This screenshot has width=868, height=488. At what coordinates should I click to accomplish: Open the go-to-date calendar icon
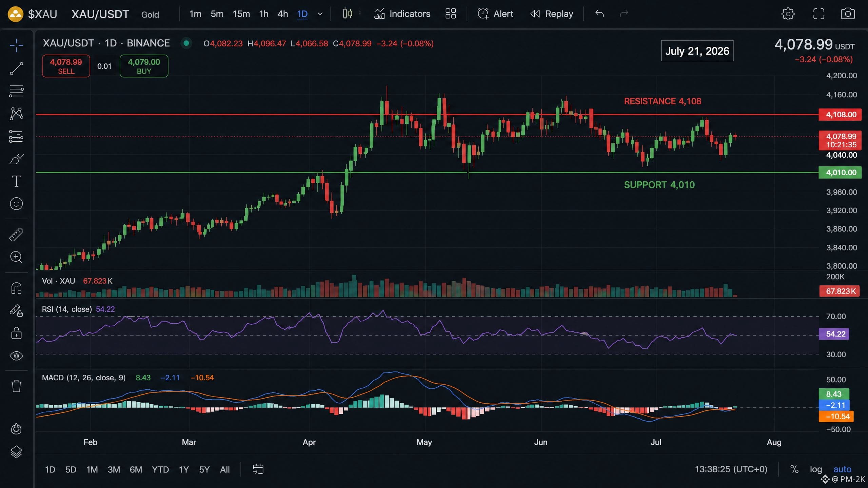(x=258, y=469)
